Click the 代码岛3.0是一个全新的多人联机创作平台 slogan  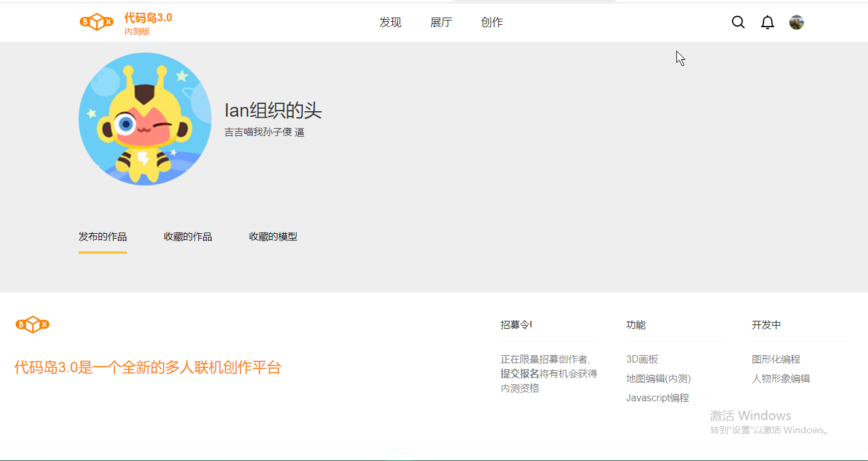click(x=148, y=367)
